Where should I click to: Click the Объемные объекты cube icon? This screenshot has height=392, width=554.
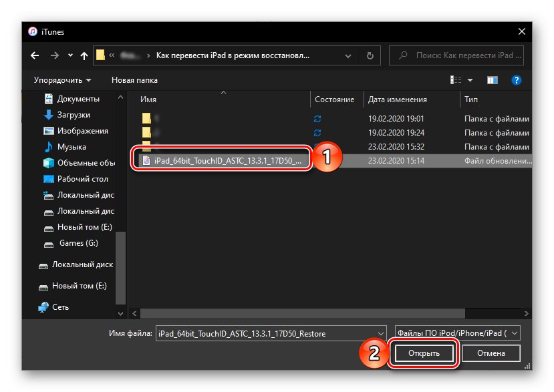[x=48, y=163]
